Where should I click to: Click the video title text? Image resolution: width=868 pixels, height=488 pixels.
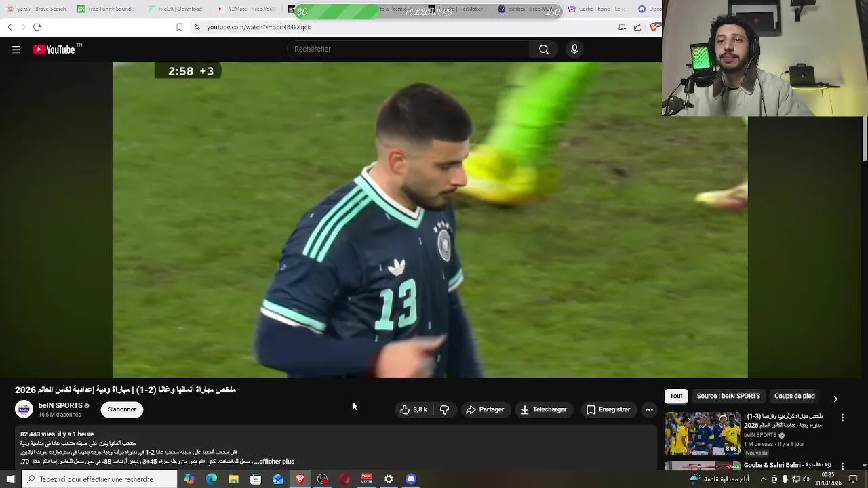(x=125, y=390)
